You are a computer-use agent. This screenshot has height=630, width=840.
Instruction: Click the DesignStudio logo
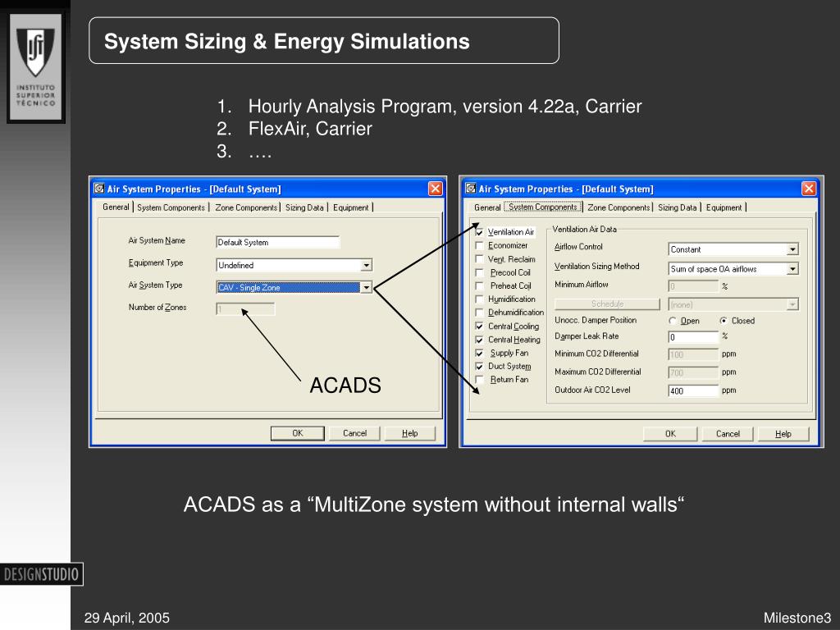[42, 574]
